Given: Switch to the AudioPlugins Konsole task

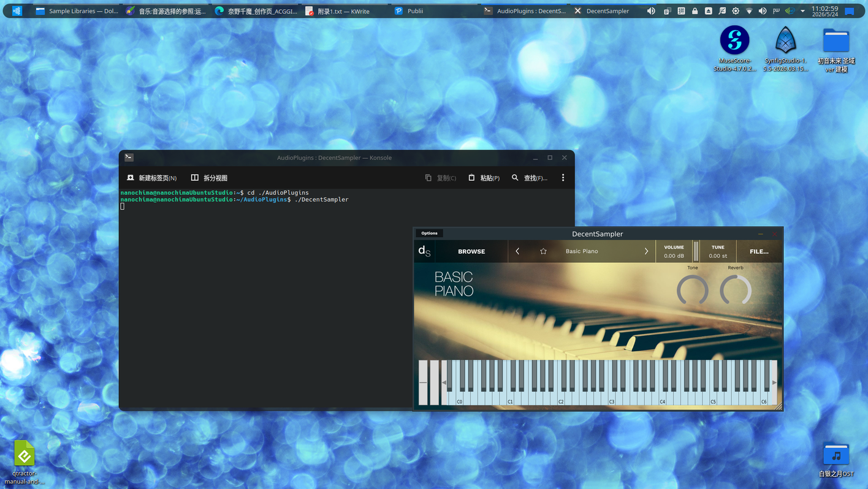Looking at the screenshot, I should 525,11.
